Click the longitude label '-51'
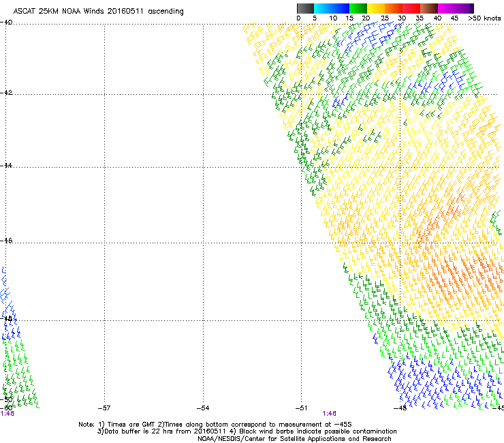 tap(301, 408)
